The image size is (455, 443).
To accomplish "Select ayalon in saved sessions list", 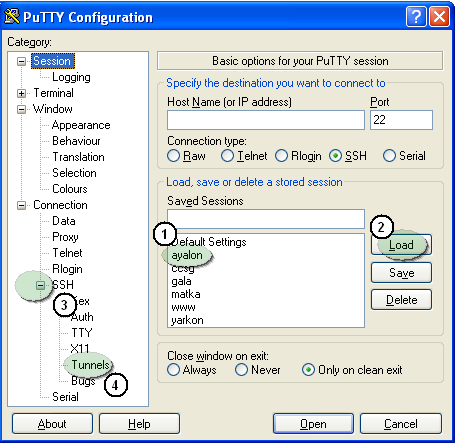I will click(x=187, y=255).
